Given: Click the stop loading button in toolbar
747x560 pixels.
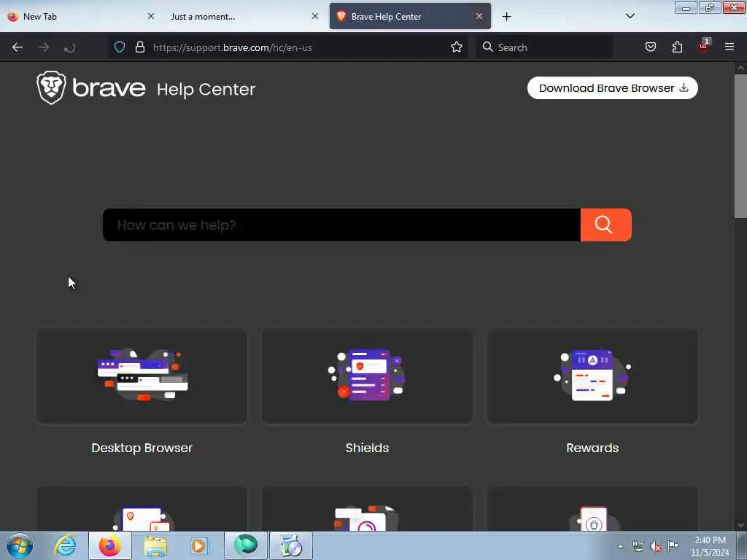Looking at the screenshot, I should [x=69, y=47].
